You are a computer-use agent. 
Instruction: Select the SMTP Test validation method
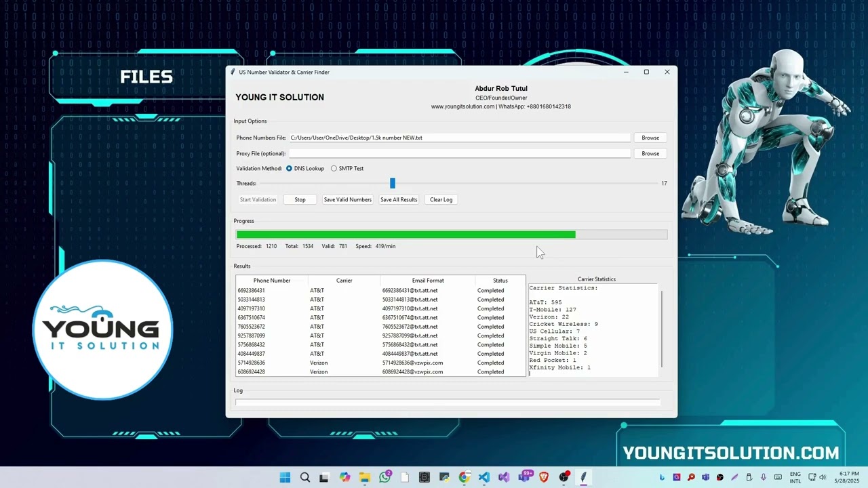click(347, 168)
